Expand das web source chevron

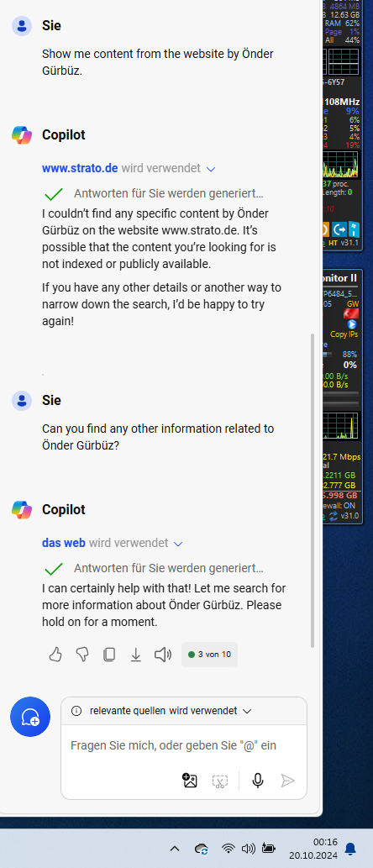[x=177, y=544]
